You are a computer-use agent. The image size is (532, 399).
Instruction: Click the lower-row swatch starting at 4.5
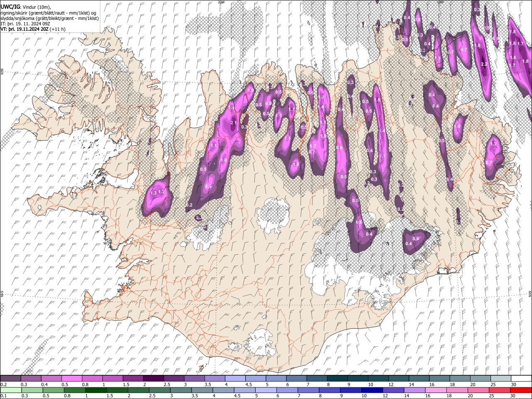(x=244, y=390)
